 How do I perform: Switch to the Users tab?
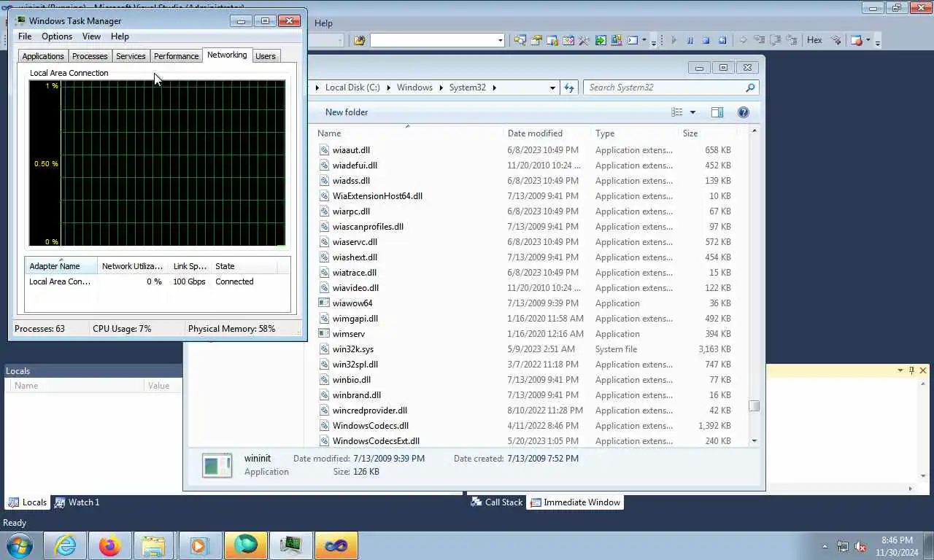click(266, 56)
